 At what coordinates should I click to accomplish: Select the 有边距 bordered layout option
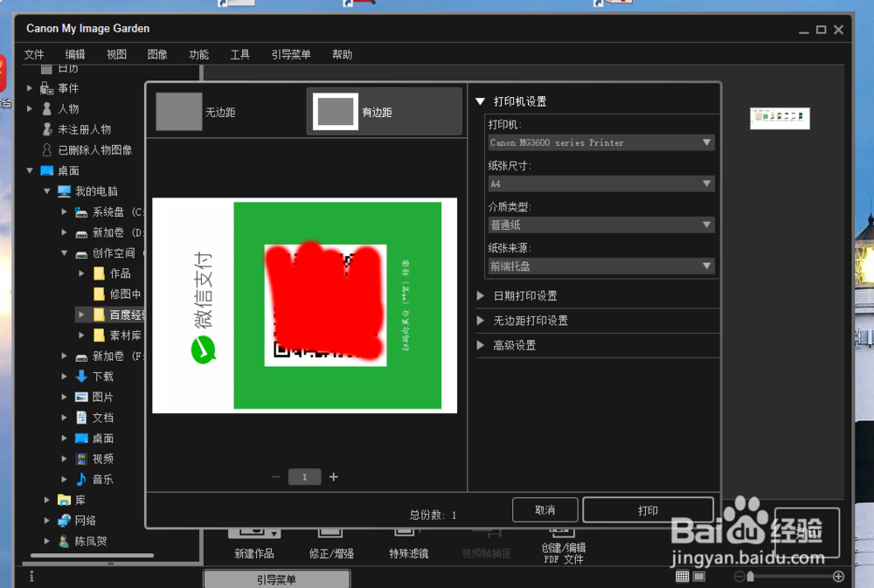click(x=384, y=112)
